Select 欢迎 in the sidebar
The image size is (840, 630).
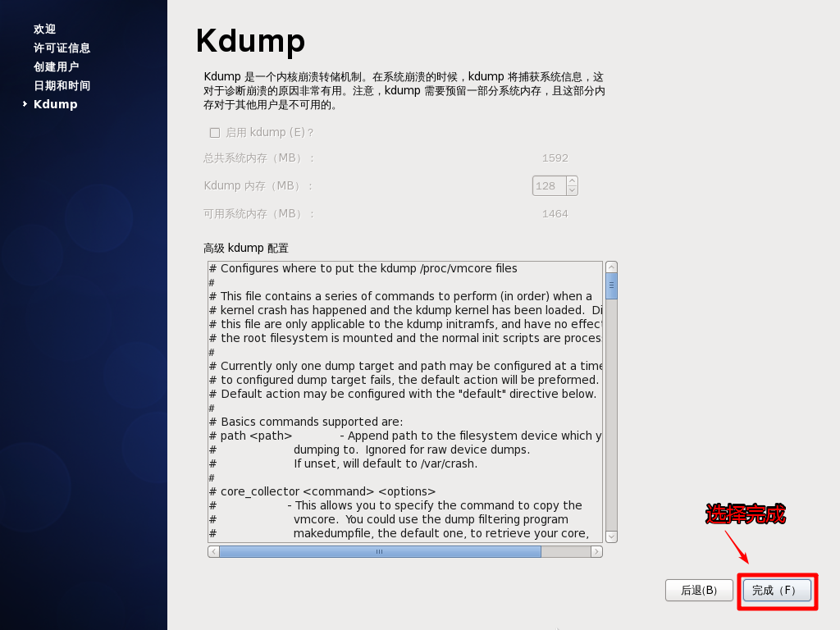(44, 29)
